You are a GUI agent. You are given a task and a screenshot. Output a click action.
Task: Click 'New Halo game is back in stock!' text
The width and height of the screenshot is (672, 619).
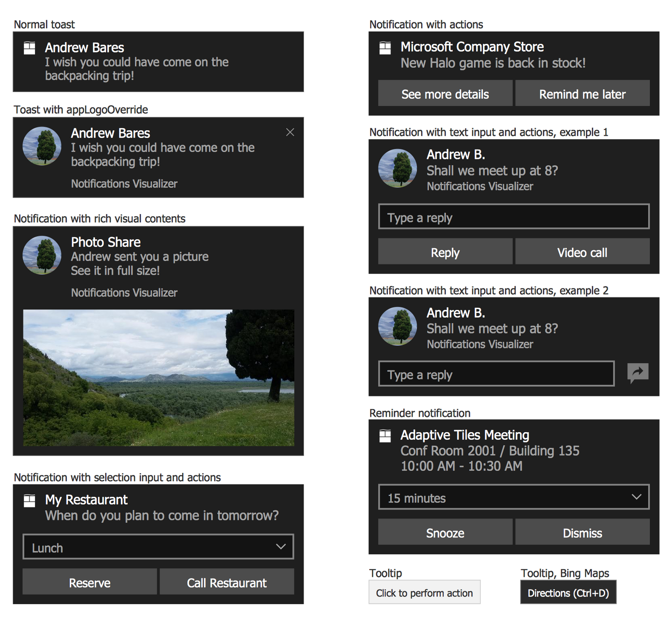(493, 63)
